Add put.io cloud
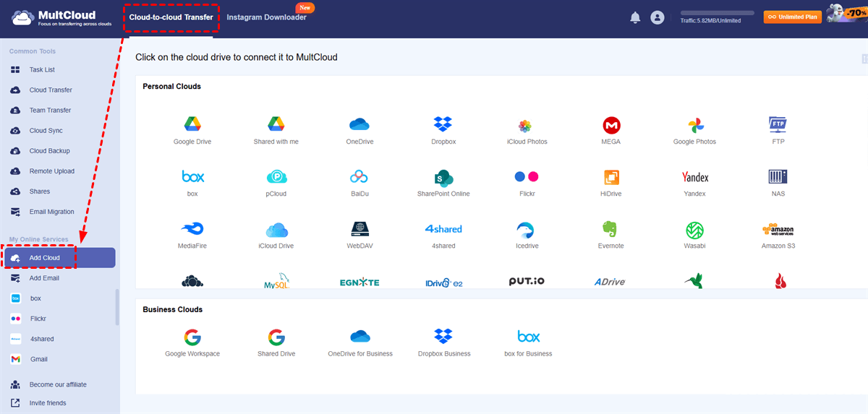Image resolution: width=868 pixels, height=414 pixels. [527, 282]
